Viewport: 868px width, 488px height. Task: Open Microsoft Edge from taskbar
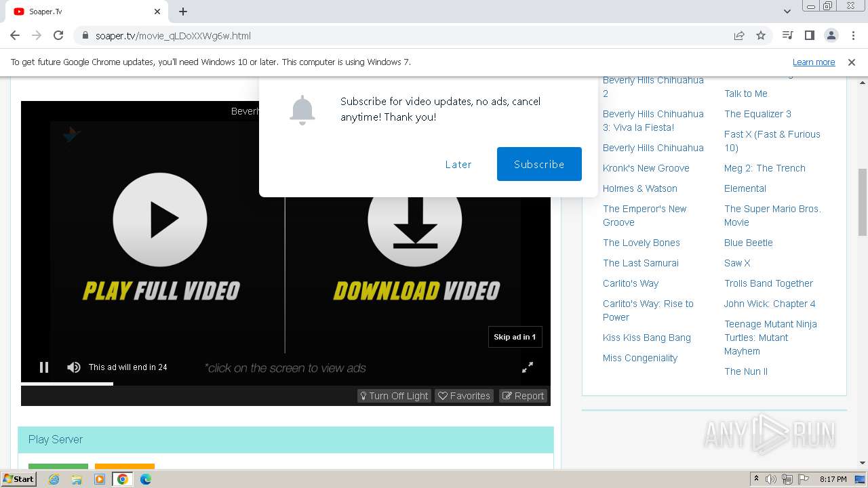click(146, 479)
